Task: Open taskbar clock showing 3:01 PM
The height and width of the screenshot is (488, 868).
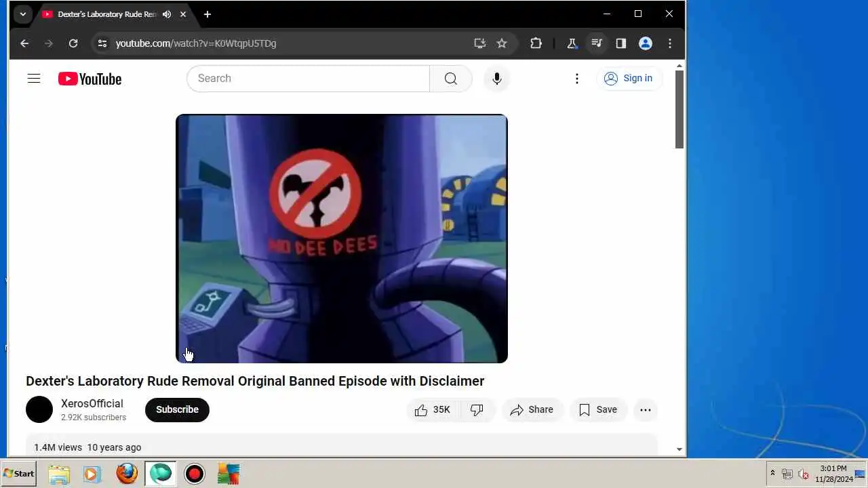Action: [x=833, y=474]
